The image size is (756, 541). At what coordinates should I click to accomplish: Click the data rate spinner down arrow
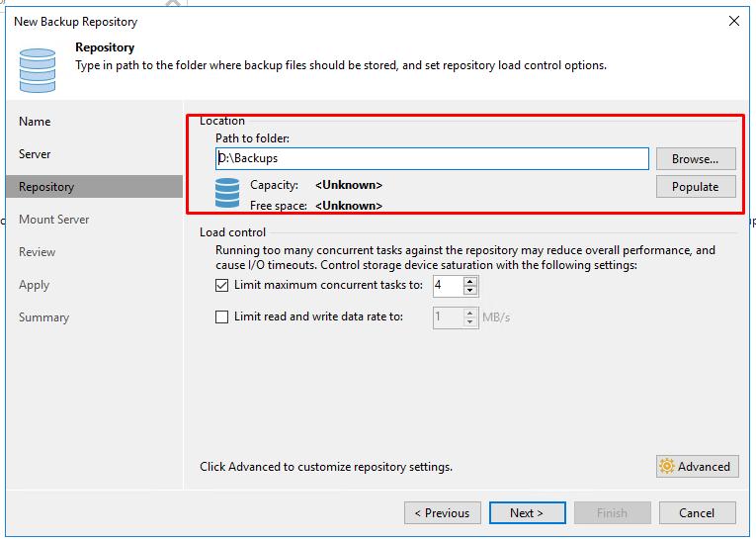tap(470, 321)
